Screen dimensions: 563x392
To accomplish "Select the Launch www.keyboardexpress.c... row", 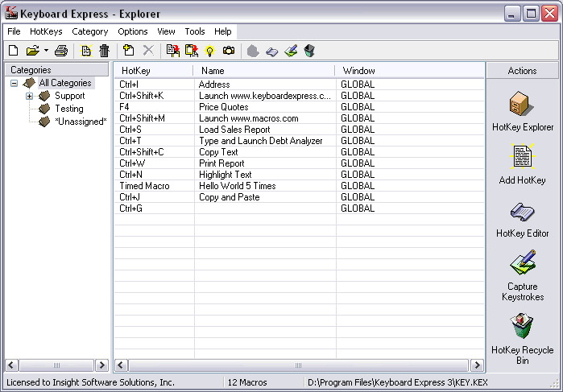I will point(299,96).
